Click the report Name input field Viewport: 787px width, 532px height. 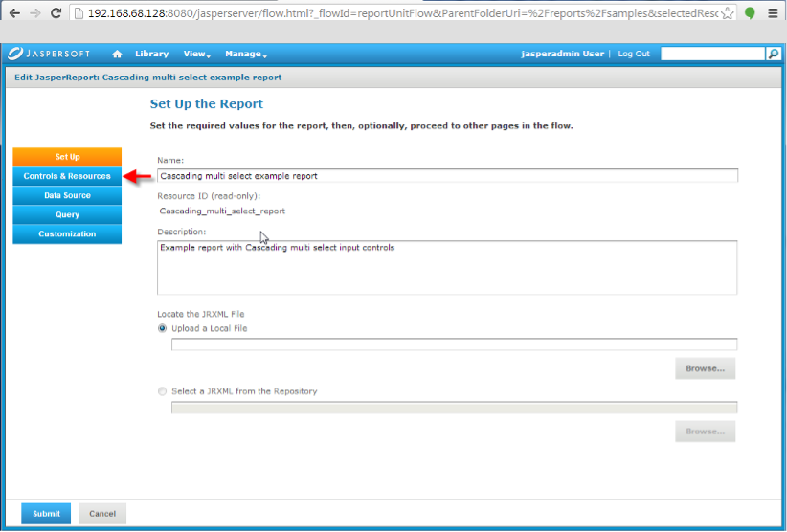click(x=447, y=176)
